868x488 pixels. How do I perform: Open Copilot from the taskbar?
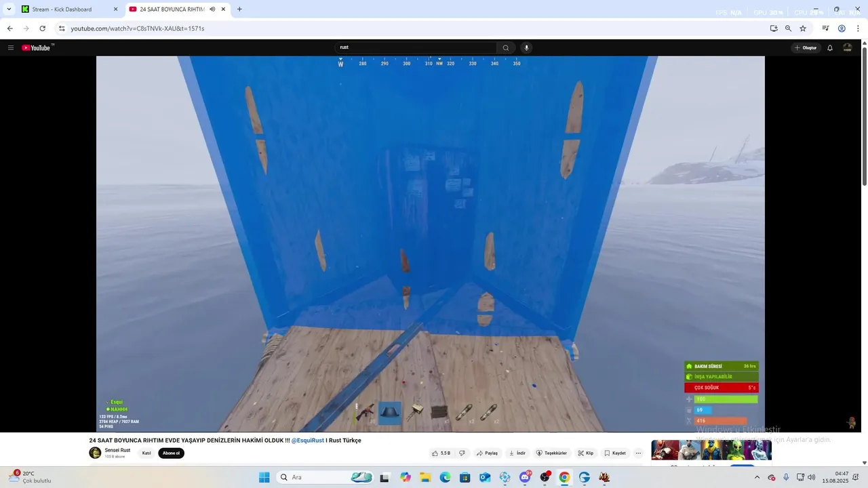[406, 477]
